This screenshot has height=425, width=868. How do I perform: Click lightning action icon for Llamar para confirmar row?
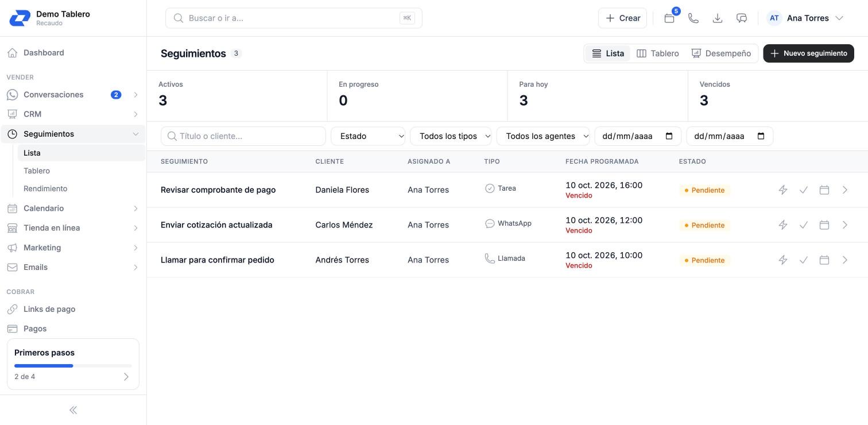click(x=783, y=260)
